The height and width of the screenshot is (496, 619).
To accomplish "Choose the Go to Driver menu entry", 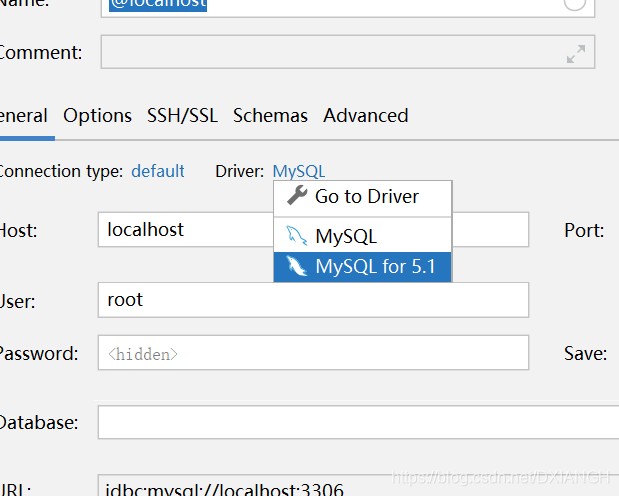I will point(366,196).
